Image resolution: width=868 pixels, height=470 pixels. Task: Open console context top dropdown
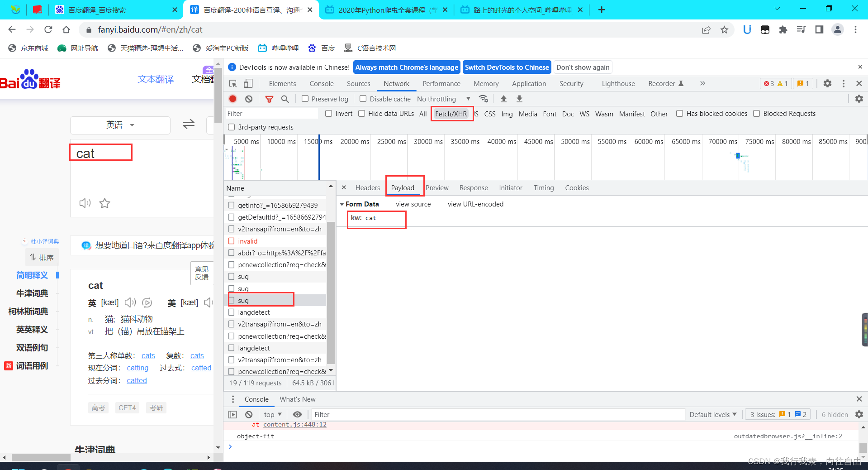273,414
